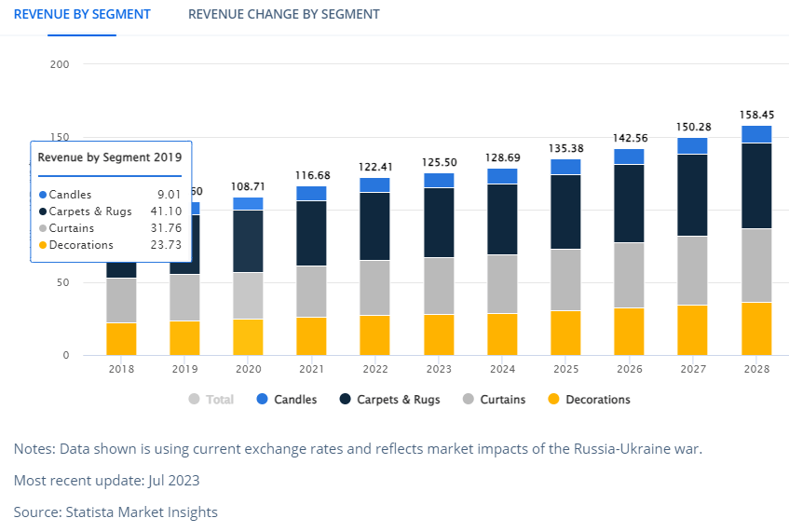Click Curtains 31.76 tooltip value
The image size is (789, 532).
pos(166,228)
